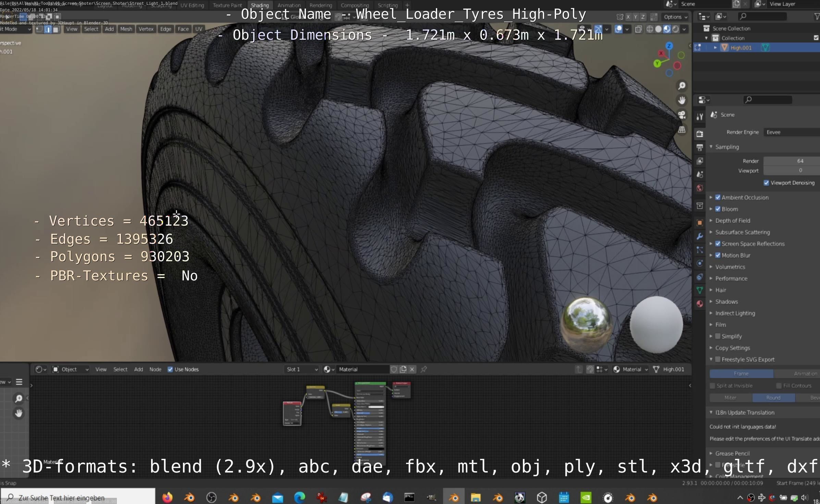The image size is (820, 504).
Task: Open the viewport Options dropdown
Action: coord(675,17)
